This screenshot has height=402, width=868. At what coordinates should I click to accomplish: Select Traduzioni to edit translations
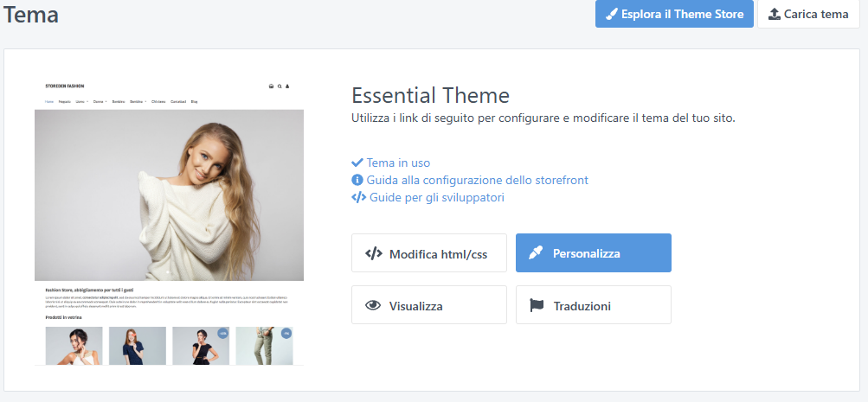[582, 305]
